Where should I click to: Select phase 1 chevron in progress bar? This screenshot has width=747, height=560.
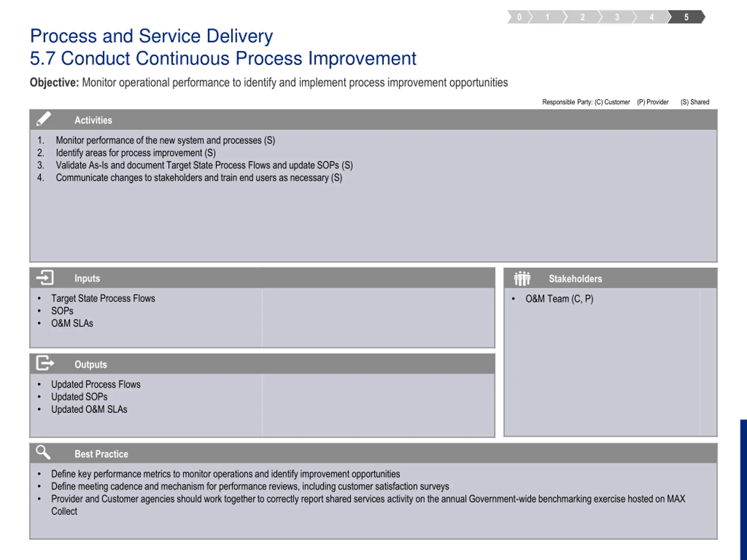pos(547,17)
